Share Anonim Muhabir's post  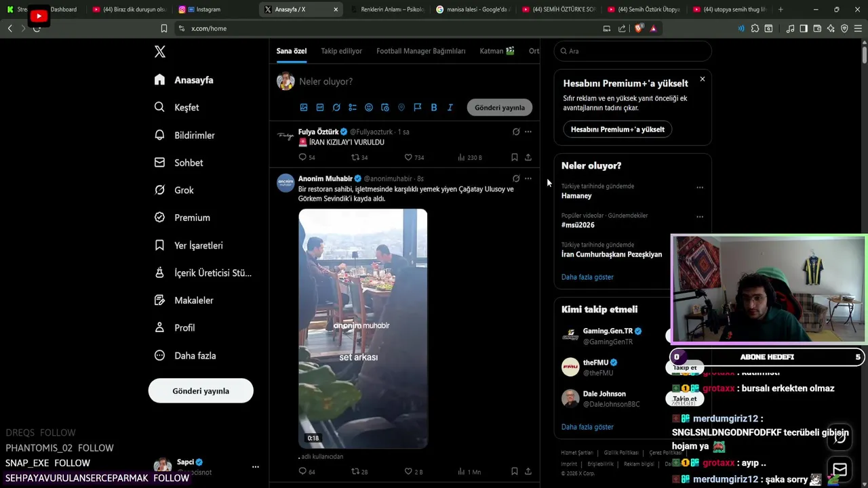pos(528,471)
